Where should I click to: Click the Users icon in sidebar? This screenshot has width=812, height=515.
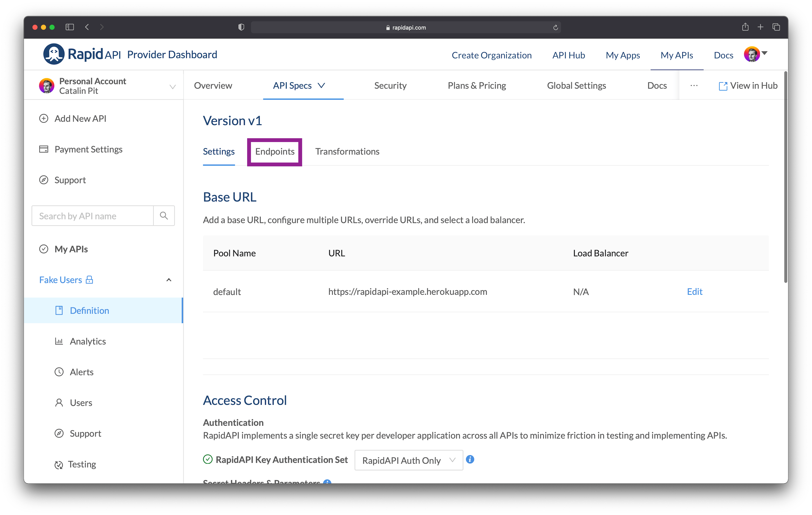pos(59,402)
